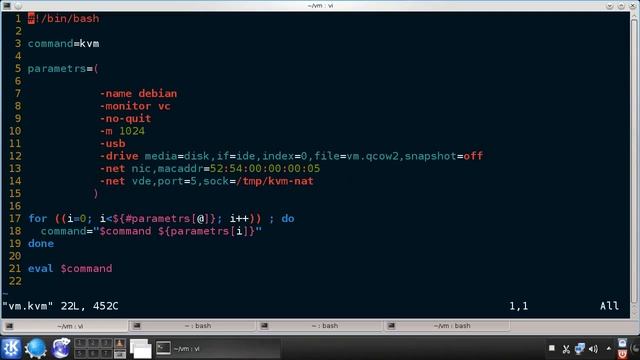
Task: Switch to virtual desktop 1 in pager
Action: point(80,343)
